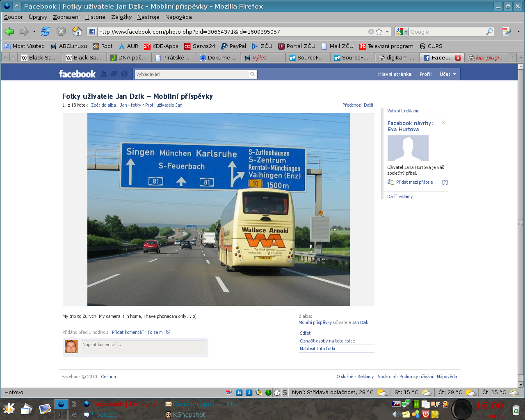Image resolution: width=525 pixels, height=420 pixels.
Task: Click the Facebook logo
Action: pyautogui.click(x=77, y=74)
